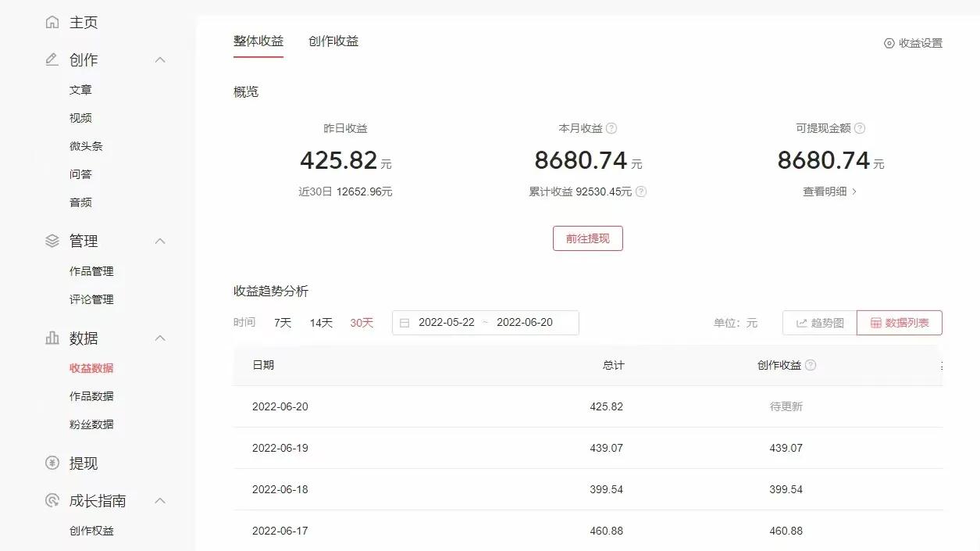This screenshot has width=980, height=551.
Task: Select the 14天 time filter
Action: pos(319,322)
